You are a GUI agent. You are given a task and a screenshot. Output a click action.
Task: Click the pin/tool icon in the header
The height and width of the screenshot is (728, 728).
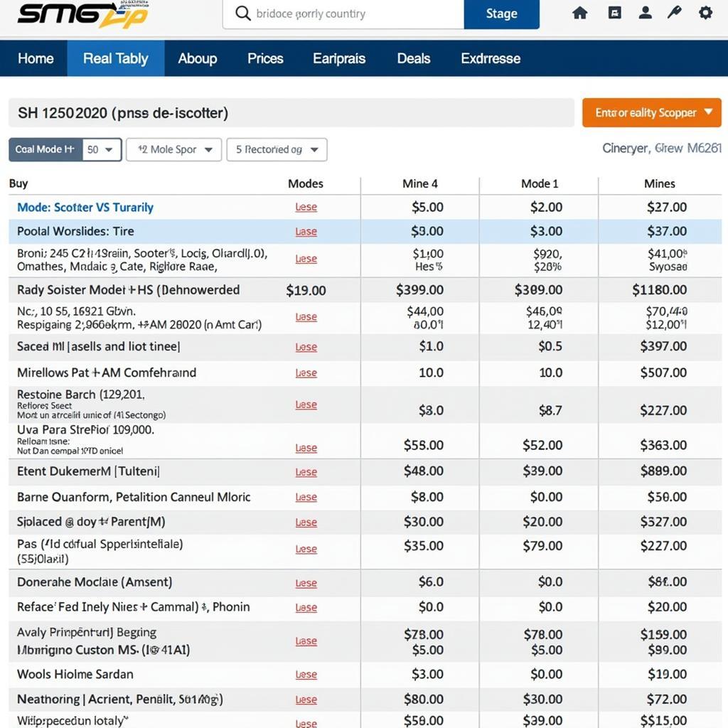[675, 13]
